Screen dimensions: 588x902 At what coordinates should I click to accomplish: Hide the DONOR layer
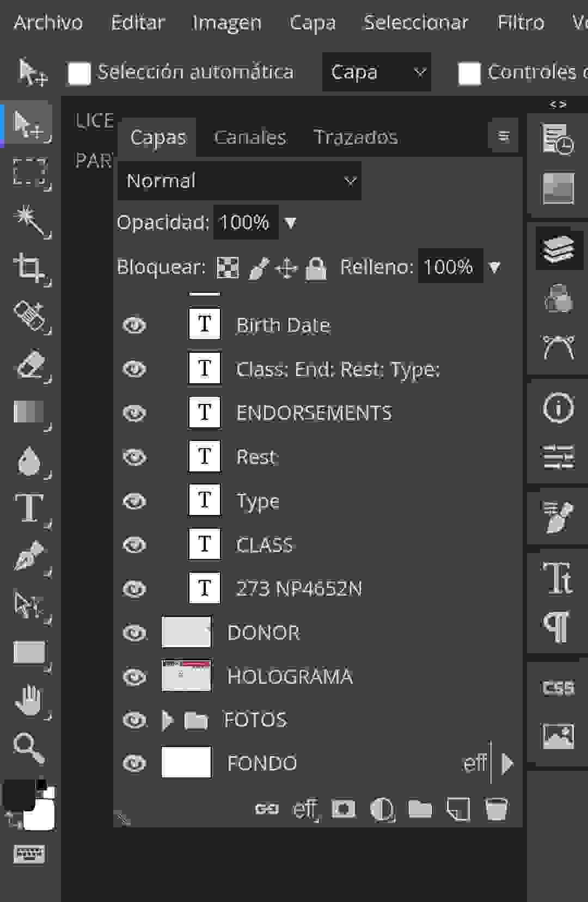pyautogui.click(x=134, y=633)
